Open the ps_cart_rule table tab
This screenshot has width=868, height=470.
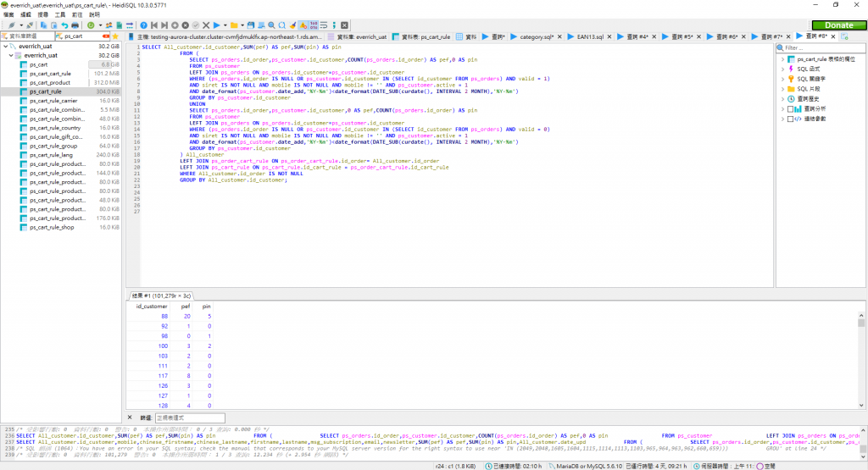pos(421,36)
